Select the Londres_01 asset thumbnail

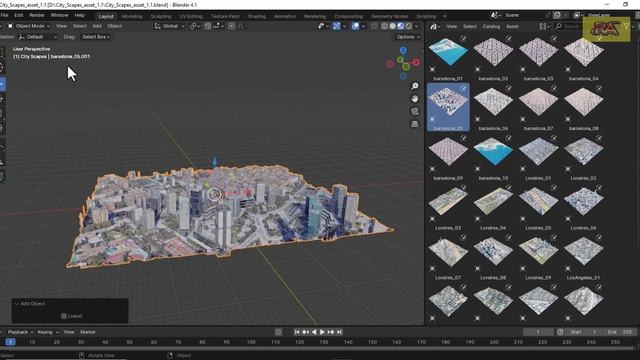point(538,152)
